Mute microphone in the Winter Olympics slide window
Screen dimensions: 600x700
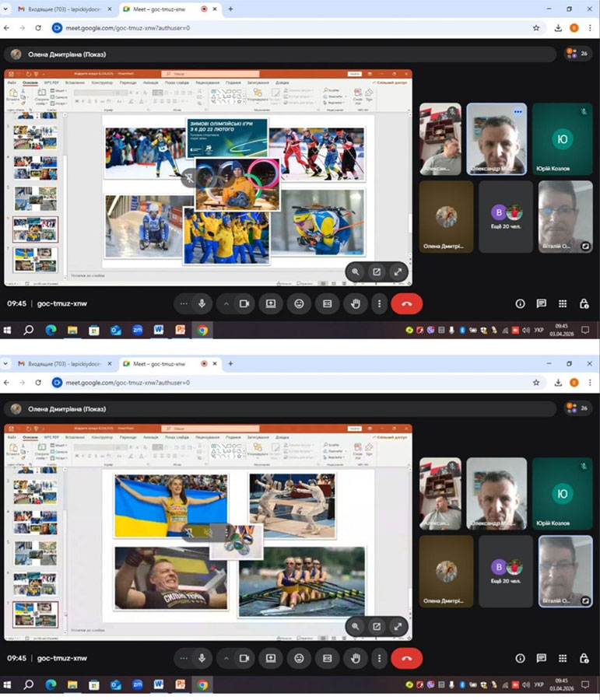point(202,303)
